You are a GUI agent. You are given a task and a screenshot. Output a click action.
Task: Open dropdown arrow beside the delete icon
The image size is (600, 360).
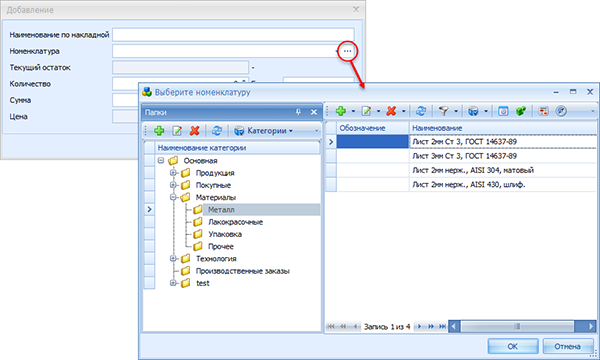click(x=403, y=111)
